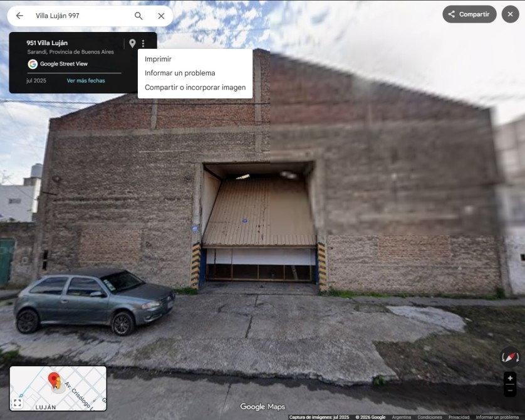Choose Informar un problema in the menu
The height and width of the screenshot is (420, 525).
(x=180, y=73)
